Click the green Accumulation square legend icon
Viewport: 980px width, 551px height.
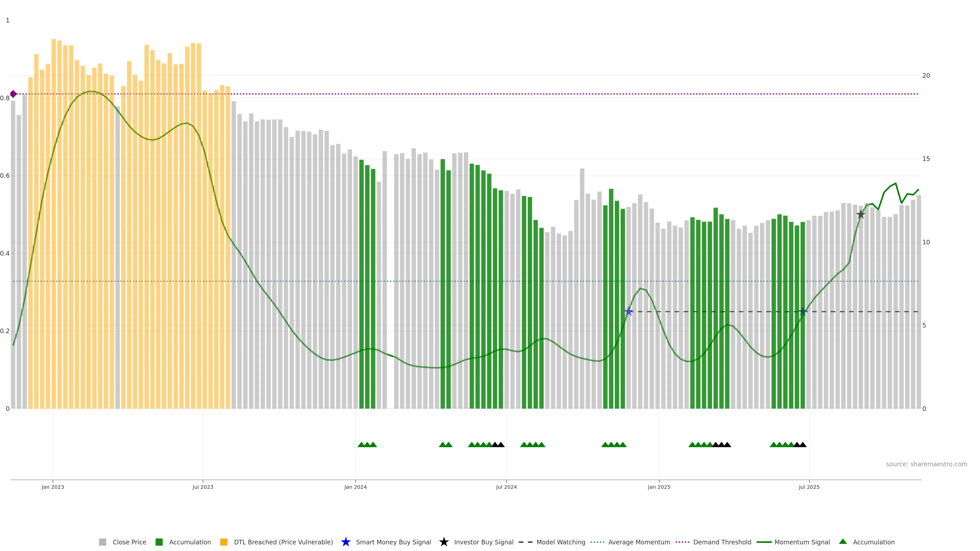click(159, 542)
